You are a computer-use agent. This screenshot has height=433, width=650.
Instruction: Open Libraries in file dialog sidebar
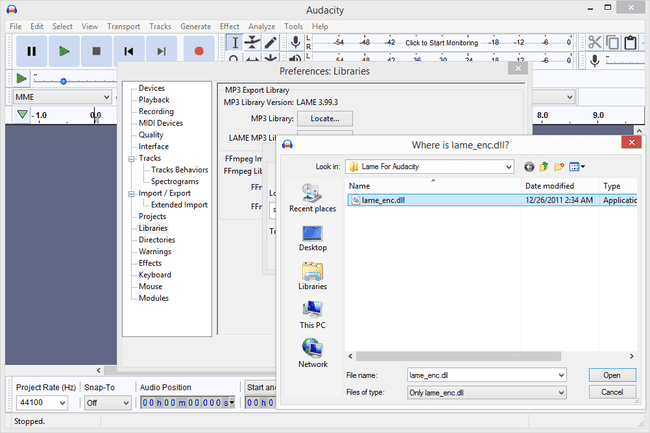pyautogui.click(x=313, y=276)
